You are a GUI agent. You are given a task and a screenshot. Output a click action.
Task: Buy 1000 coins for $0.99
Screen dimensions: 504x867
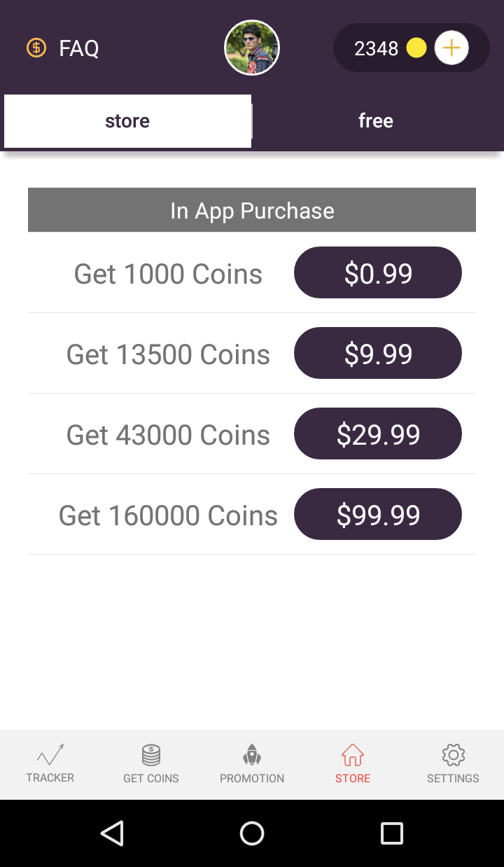click(x=378, y=272)
